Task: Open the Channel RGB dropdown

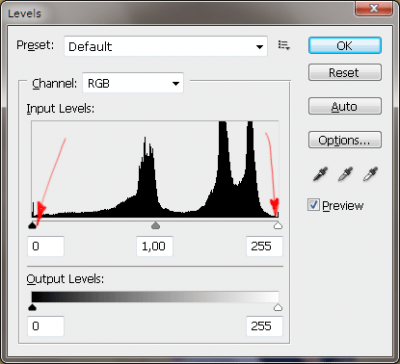Action: [133, 83]
